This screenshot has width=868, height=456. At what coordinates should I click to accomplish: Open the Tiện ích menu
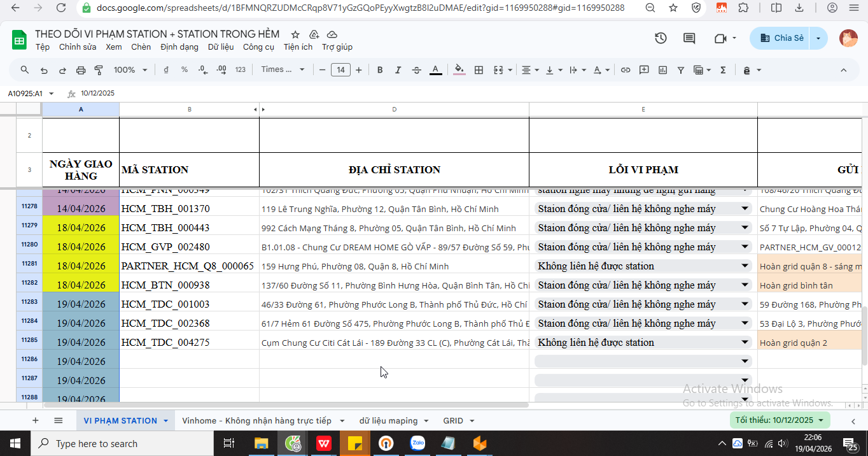click(x=298, y=47)
